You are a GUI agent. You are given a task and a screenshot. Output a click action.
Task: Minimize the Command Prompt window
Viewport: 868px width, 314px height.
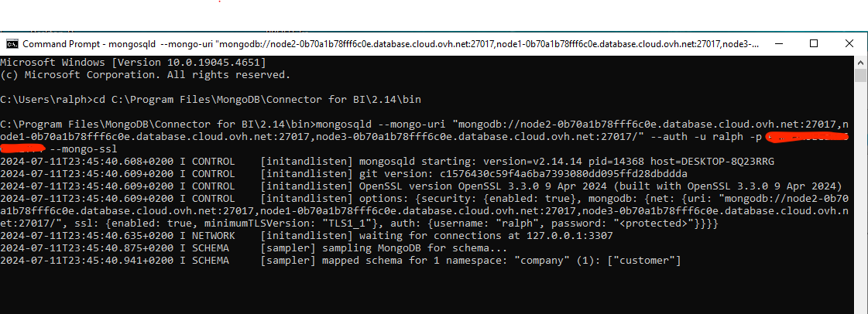coord(777,43)
